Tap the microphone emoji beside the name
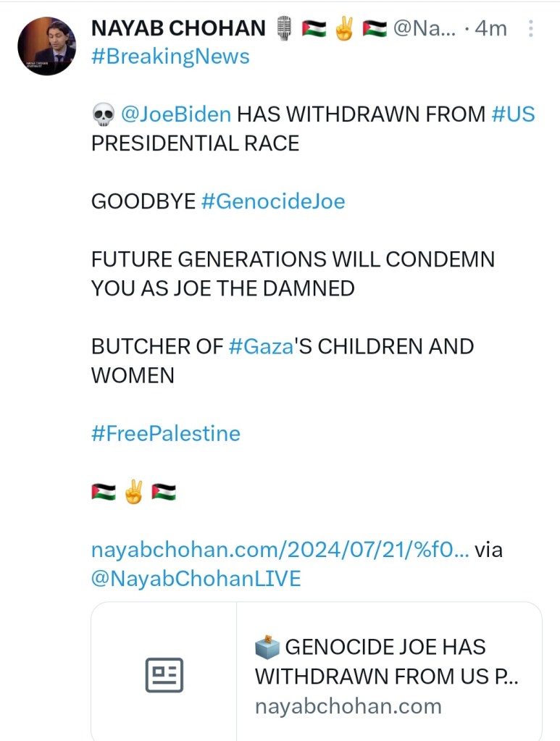 [283, 29]
